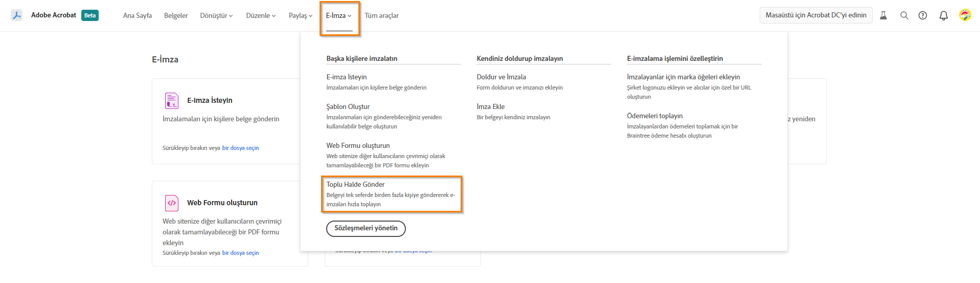The width and height of the screenshot is (980, 283).
Task: Click the Web Formu oluşturun card icon
Action: (x=172, y=203)
